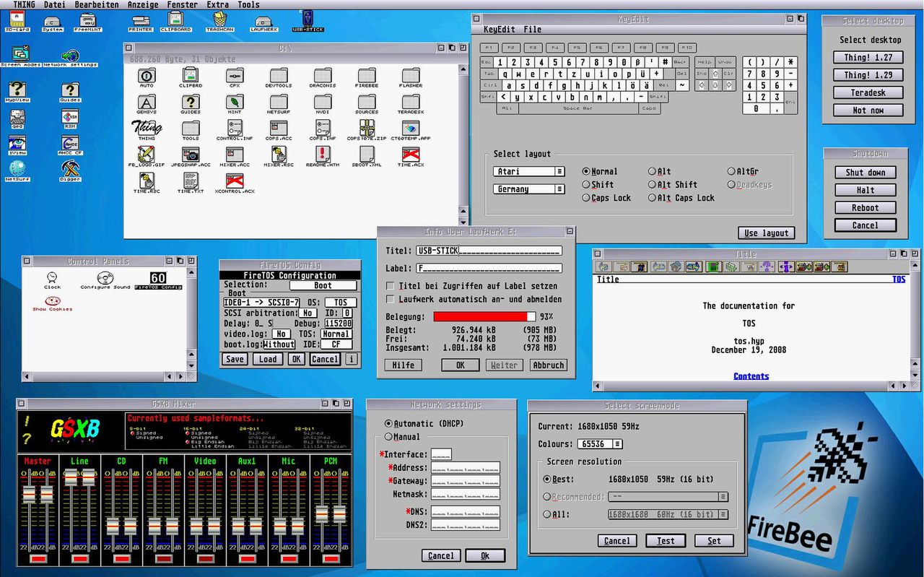
Task: Click the USB-STICK drive icon
Action: 308,19
